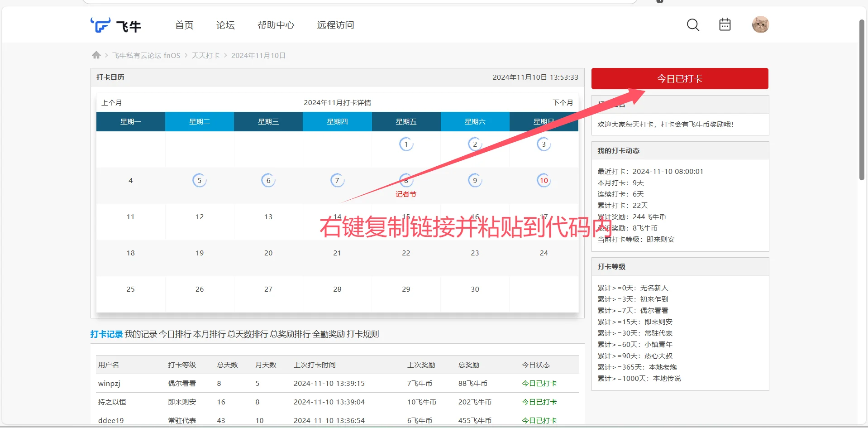This screenshot has height=428, width=868.
Task: Select circled day 7 in calendar
Action: (x=337, y=181)
